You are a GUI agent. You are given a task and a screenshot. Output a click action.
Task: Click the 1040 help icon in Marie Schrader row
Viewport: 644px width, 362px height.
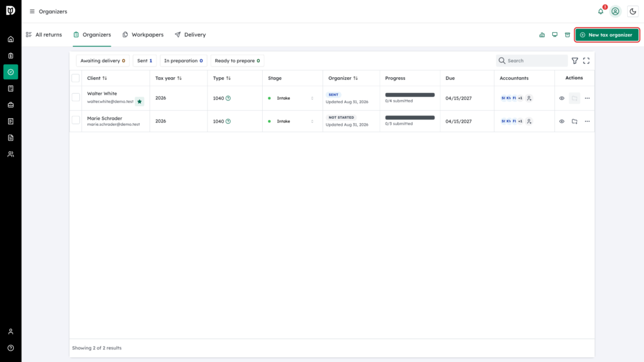pos(228,121)
